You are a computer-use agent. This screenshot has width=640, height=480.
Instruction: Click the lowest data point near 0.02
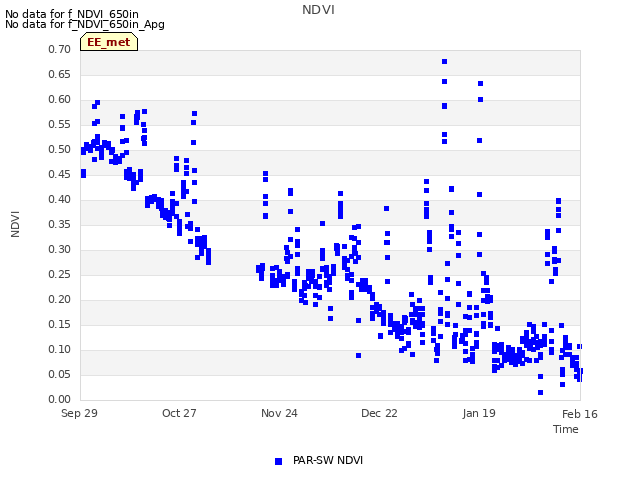(x=540, y=393)
